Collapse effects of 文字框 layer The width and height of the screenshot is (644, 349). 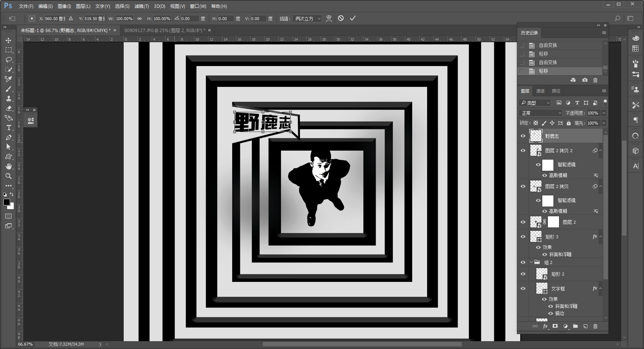pos(600,289)
